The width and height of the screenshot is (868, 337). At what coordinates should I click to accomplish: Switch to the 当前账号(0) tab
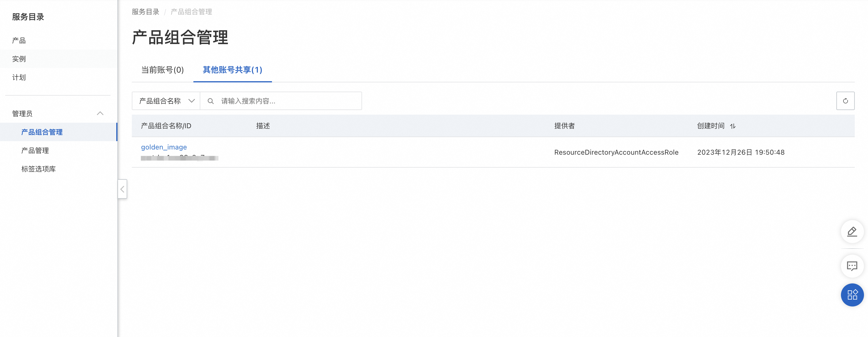[x=162, y=70]
